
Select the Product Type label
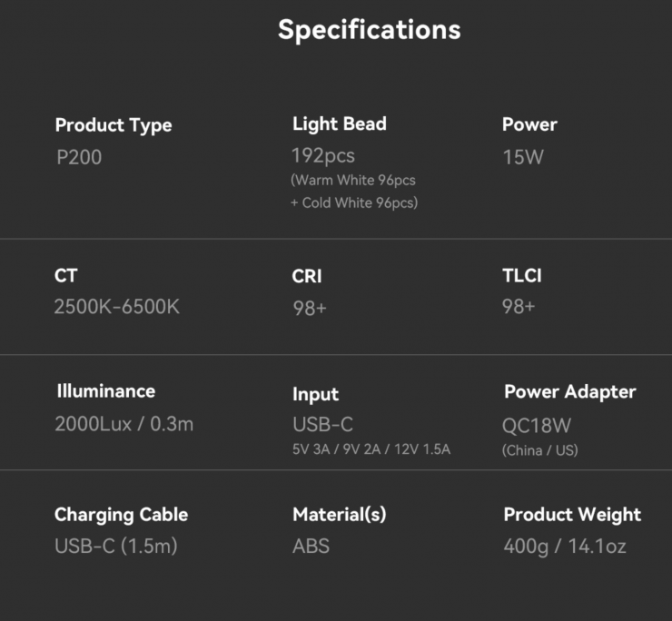coord(114,125)
